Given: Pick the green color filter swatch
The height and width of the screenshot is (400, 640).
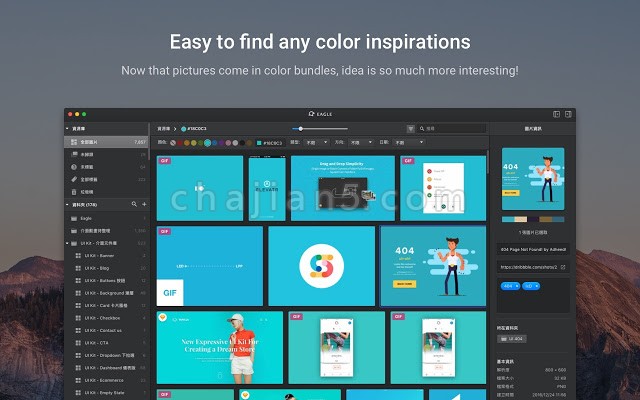Looking at the screenshot, I should pos(200,143).
